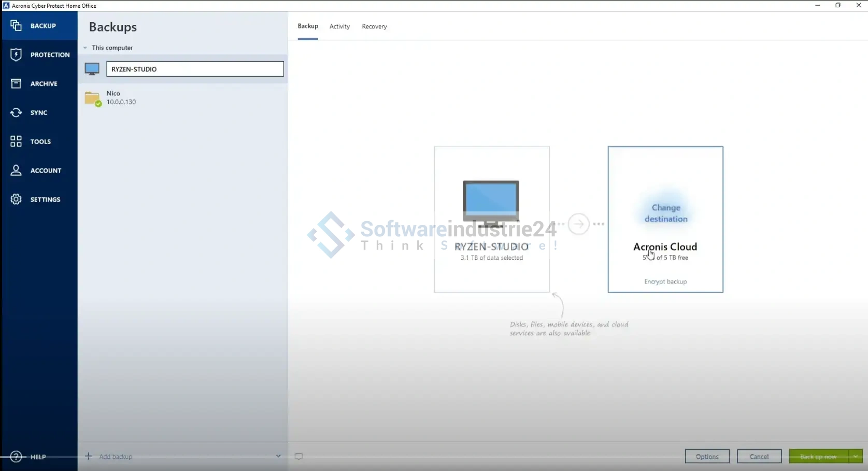
Task: Expand the Add backup dropdown arrow
Action: [278, 456]
